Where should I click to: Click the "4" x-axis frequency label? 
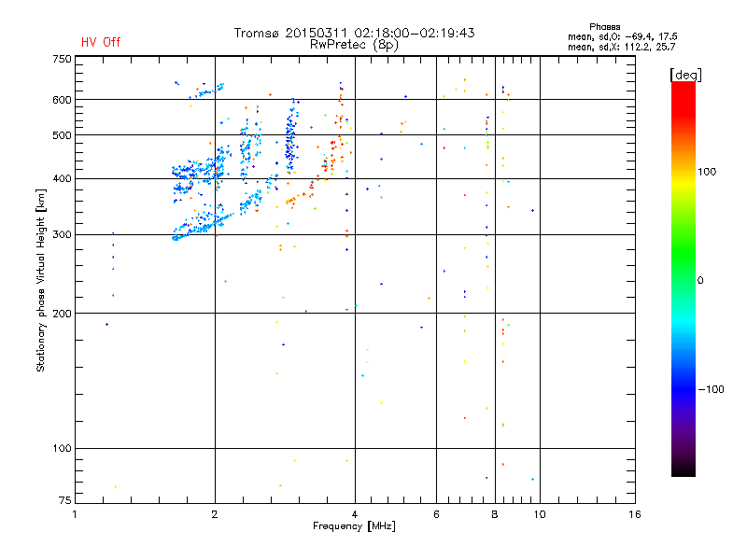point(355,514)
